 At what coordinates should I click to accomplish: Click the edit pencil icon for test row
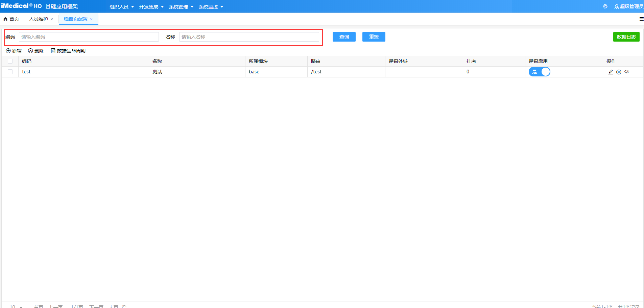tap(611, 72)
